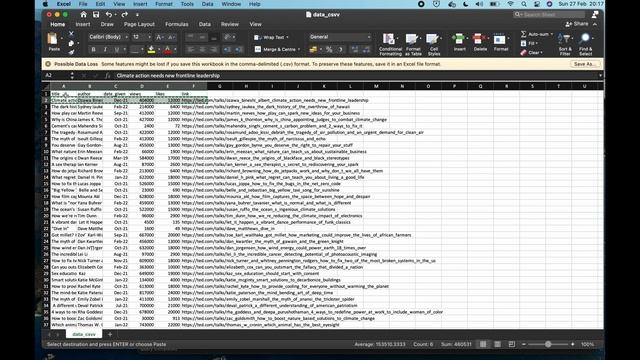Apply the red font colour
640x360 pixels.
pos(167,50)
